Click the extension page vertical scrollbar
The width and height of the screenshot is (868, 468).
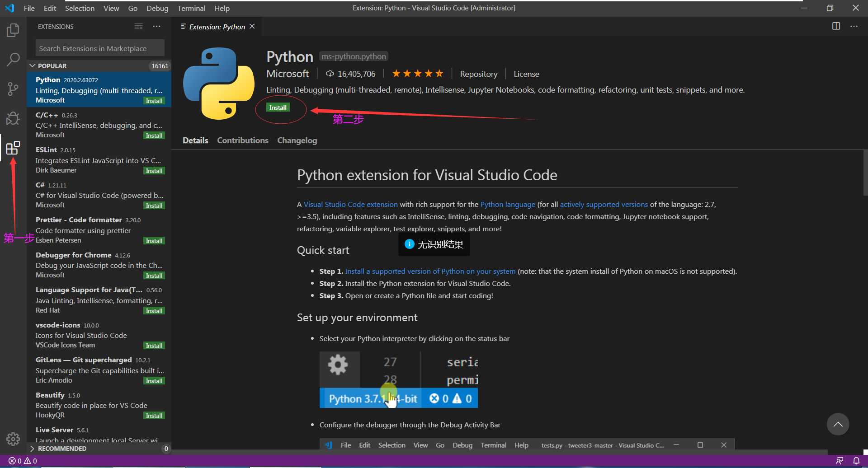coord(865,173)
